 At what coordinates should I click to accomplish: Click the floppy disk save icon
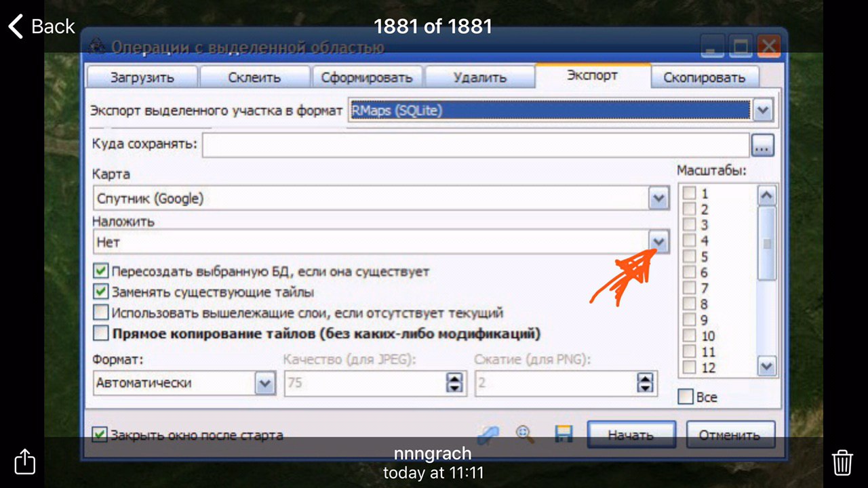[564, 434]
